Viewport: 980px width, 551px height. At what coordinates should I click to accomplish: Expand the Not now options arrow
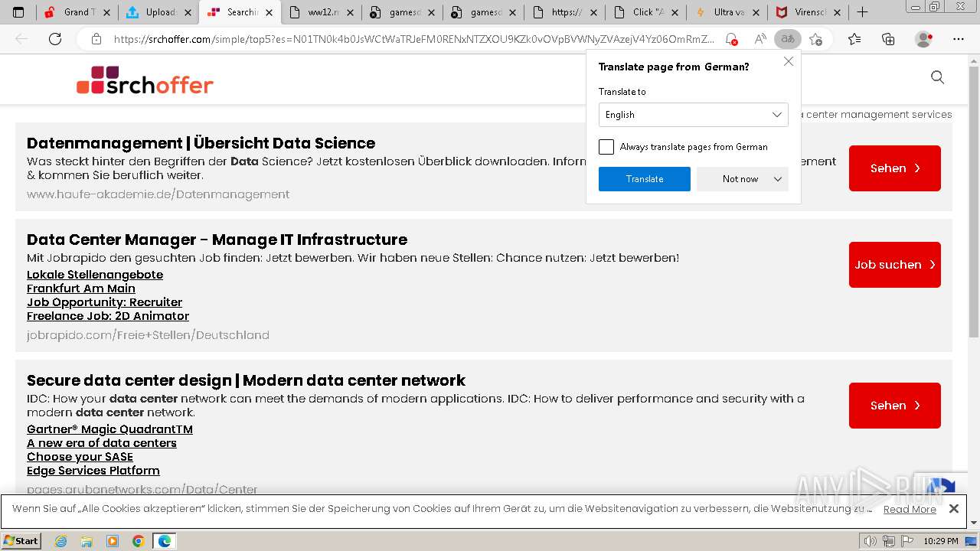[x=778, y=179]
